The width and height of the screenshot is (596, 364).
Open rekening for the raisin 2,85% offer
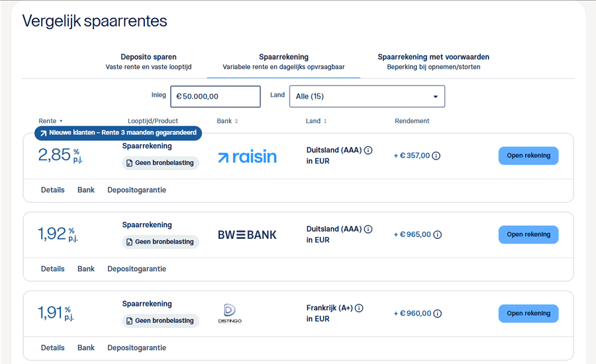[528, 156]
